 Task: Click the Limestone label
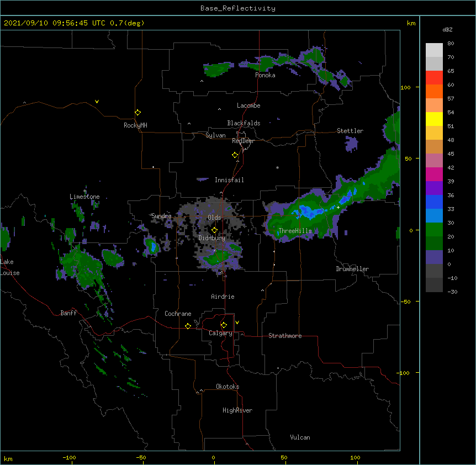[x=84, y=197]
